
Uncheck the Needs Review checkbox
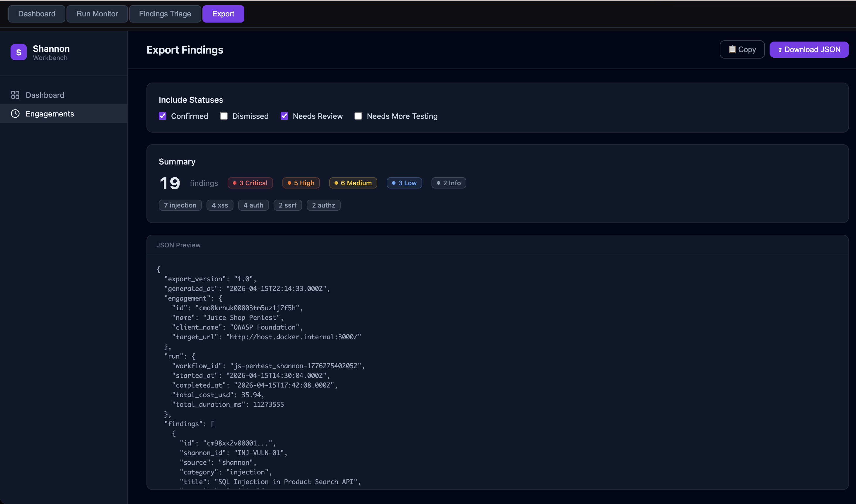[284, 116]
